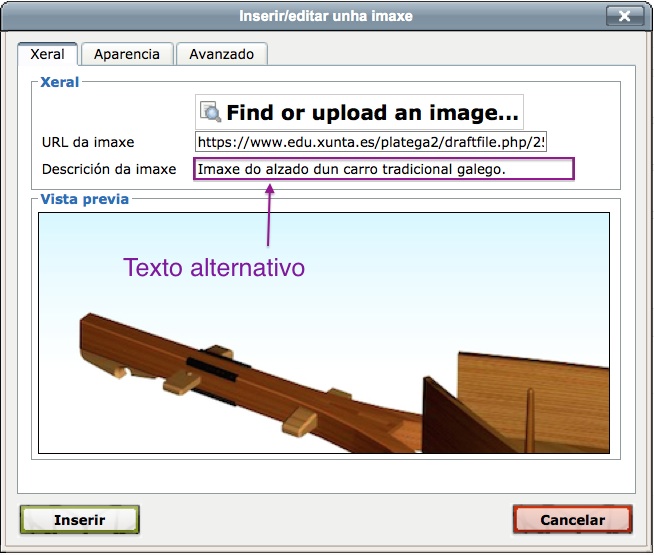
Task: Click the Xeral fieldset heading
Action: point(59,82)
